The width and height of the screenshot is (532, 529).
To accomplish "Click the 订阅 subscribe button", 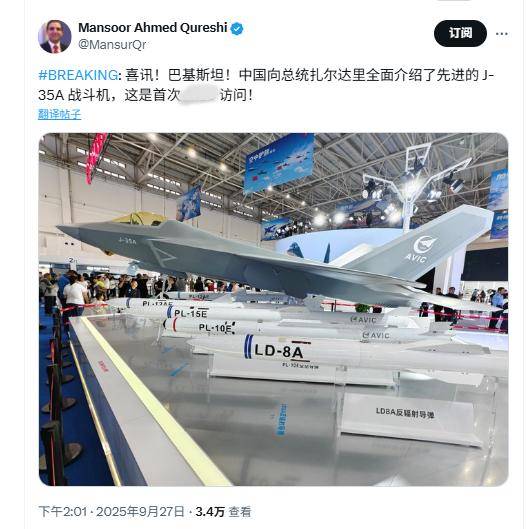I will click(x=460, y=33).
